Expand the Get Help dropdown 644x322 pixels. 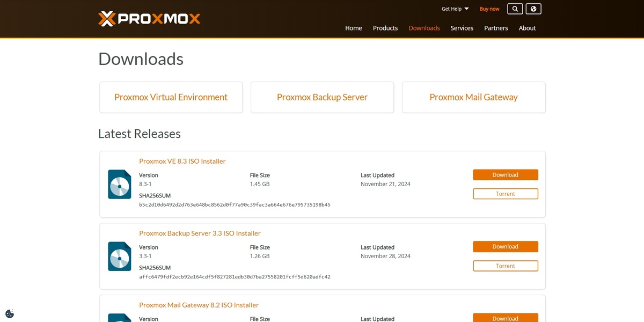tap(454, 9)
